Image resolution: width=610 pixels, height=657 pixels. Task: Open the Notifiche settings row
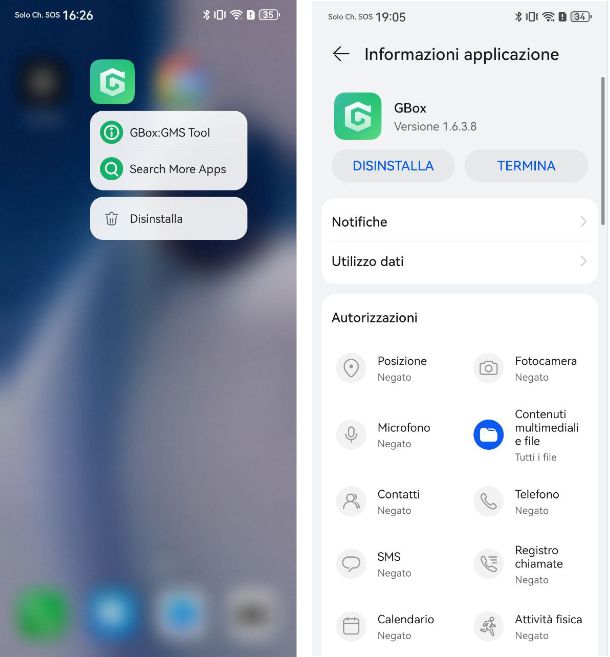pyautogui.click(x=460, y=222)
